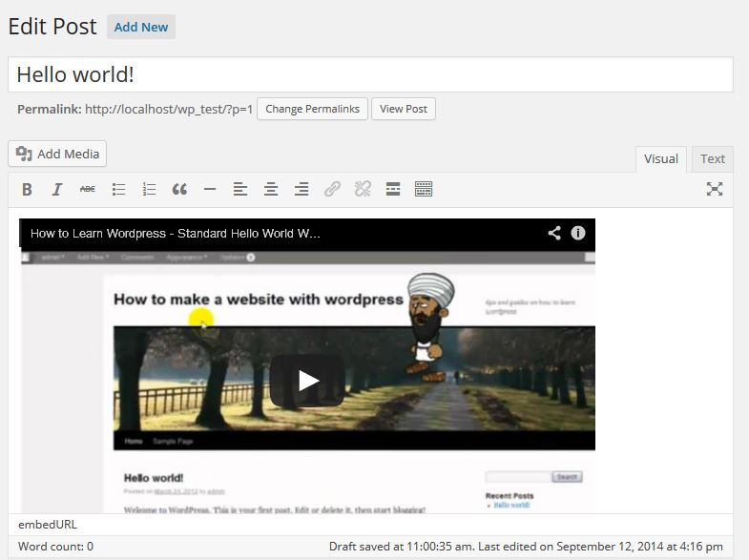Screen dimensions: 749x560
Task: Insert a blockquote
Action: (x=179, y=190)
